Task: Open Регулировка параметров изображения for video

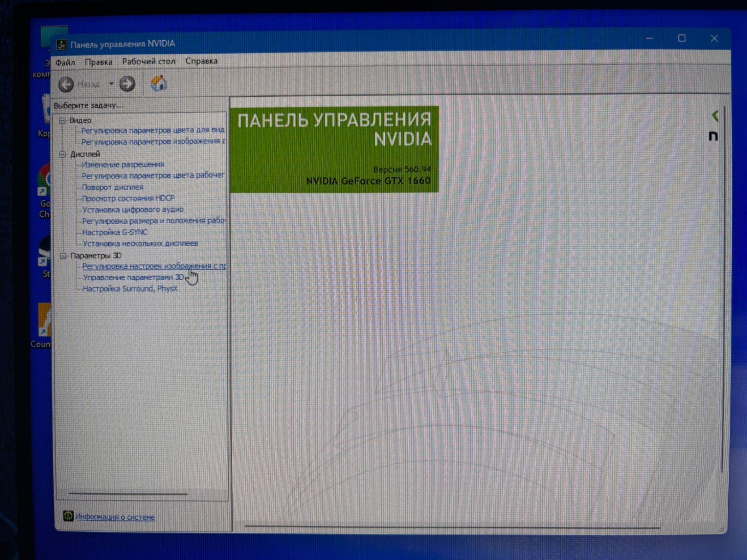Action: [154, 141]
